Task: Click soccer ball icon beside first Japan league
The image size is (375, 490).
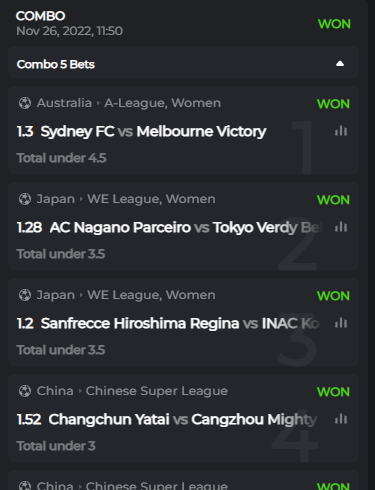Action: [25, 199]
